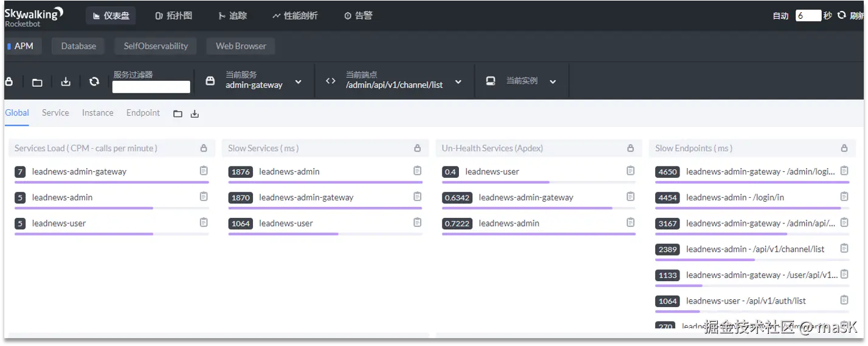Click leadnews-user - /api/v1/auth/list endpoint text
The image size is (868, 346).
(x=746, y=301)
